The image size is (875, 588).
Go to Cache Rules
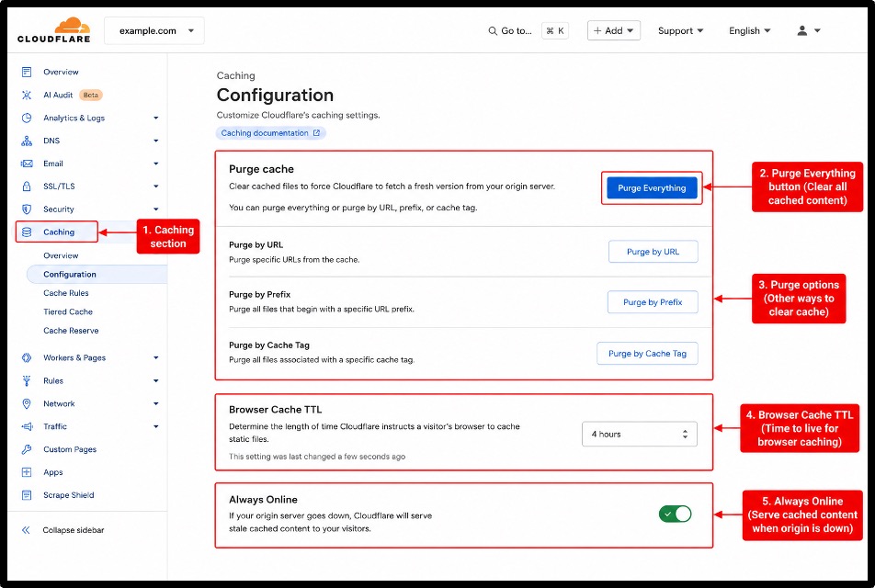pyautogui.click(x=66, y=293)
